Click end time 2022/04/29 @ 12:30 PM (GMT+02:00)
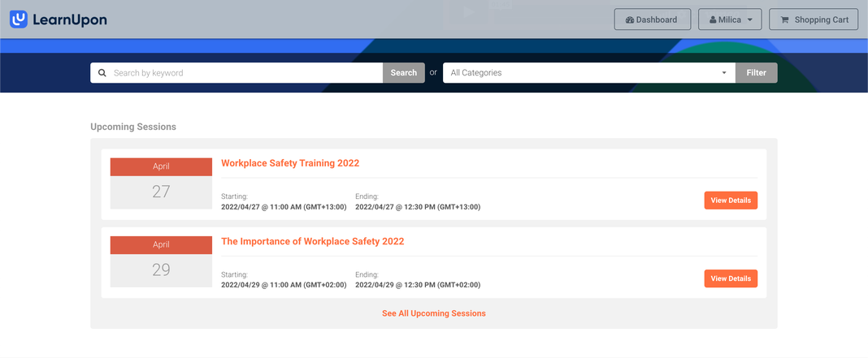 [418, 285]
